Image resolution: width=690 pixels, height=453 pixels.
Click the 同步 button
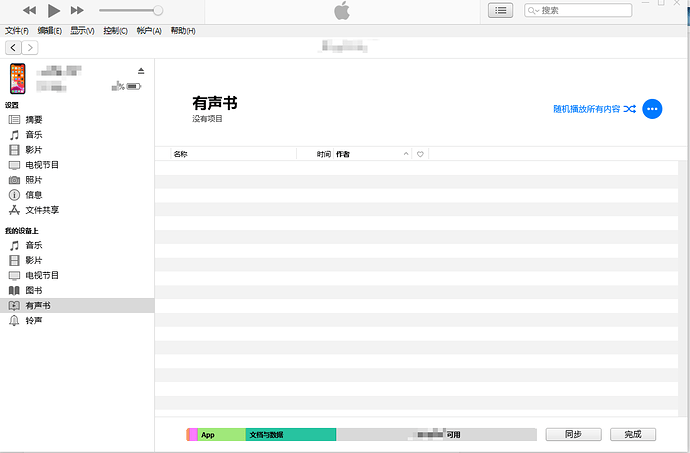click(x=573, y=434)
